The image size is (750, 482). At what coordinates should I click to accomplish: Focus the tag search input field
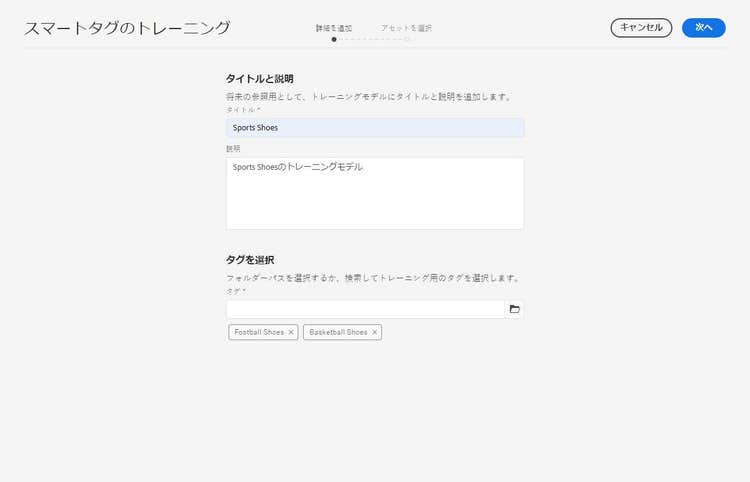(365, 310)
